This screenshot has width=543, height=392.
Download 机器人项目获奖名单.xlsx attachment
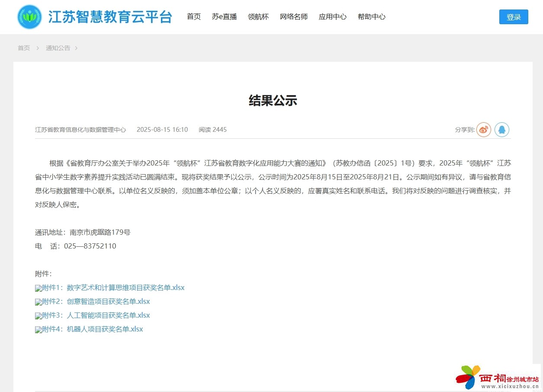[105, 329]
